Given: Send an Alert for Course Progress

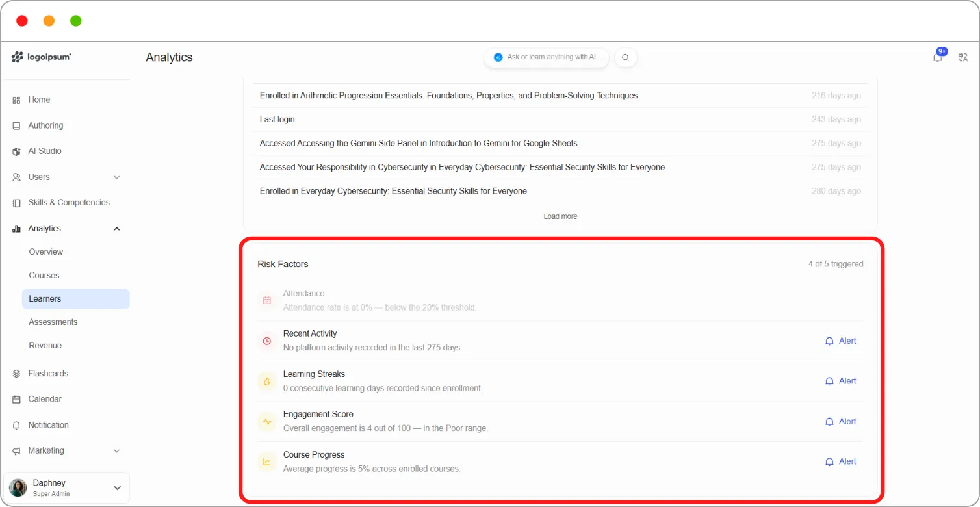Looking at the screenshot, I should tap(840, 461).
